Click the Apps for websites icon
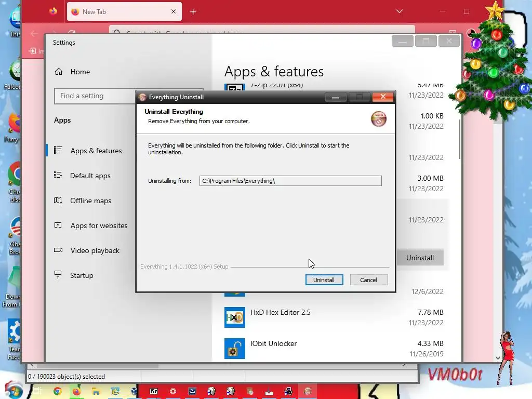Image resolution: width=532 pixels, height=399 pixels. pos(58,225)
